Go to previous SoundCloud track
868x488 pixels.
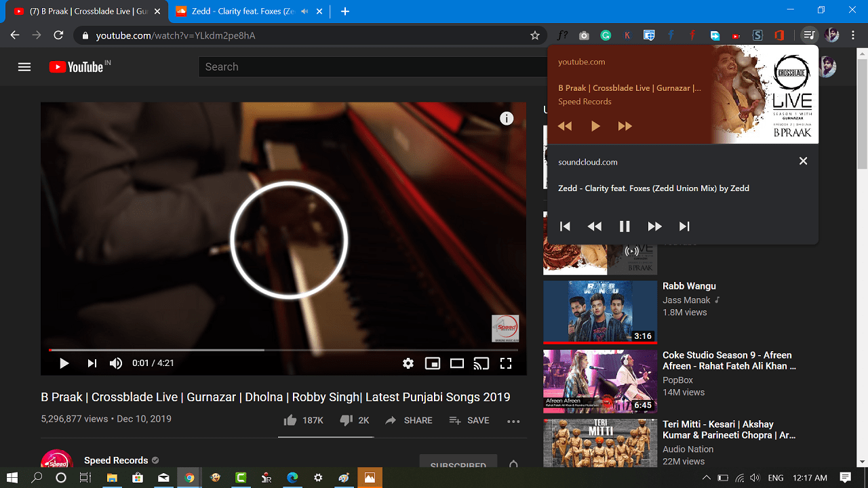(x=565, y=226)
